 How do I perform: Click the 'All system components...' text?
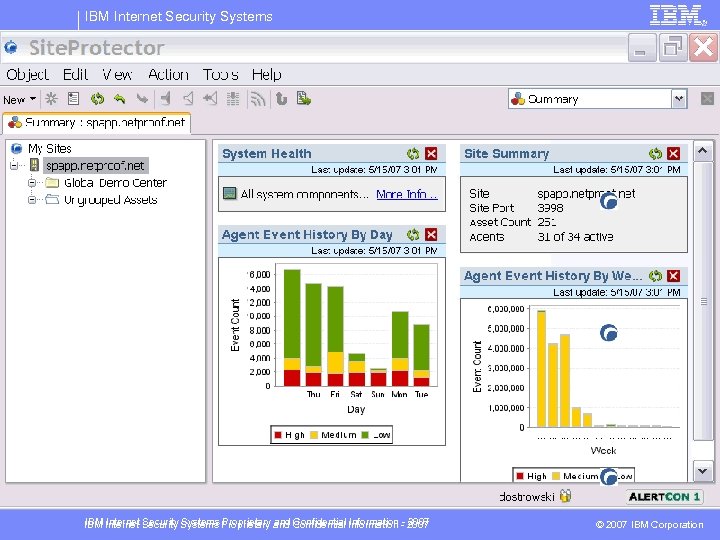tap(304, 194)
